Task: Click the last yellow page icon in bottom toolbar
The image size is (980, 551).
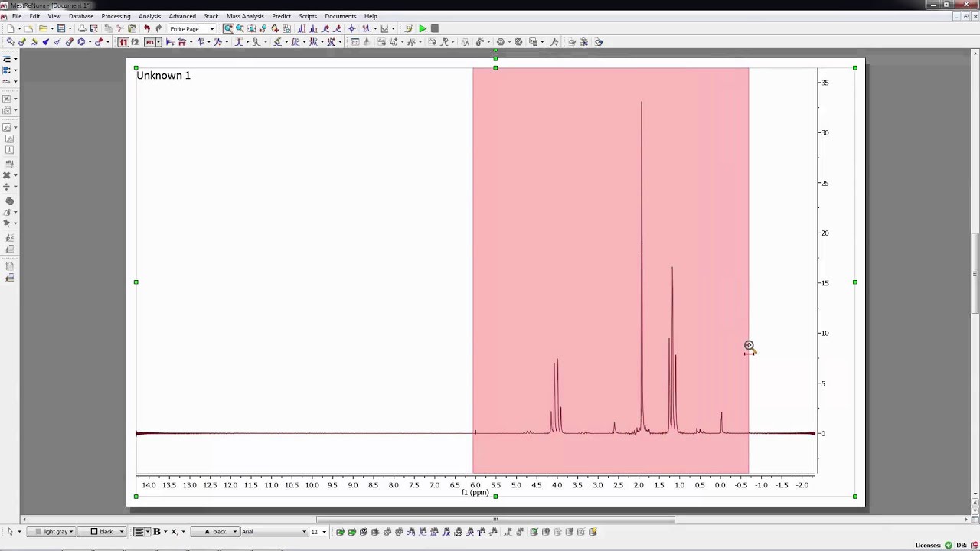Action: (593, 531)
